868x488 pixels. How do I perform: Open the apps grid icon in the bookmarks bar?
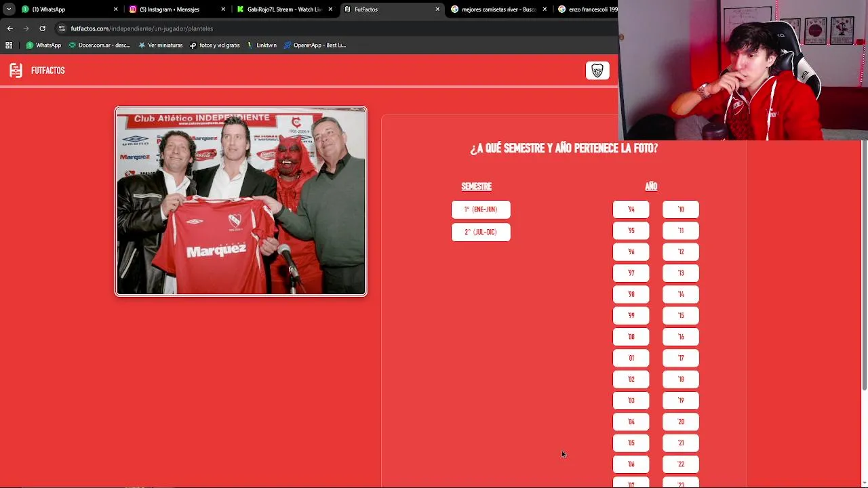pyautogui.click(x=9, y=45)
